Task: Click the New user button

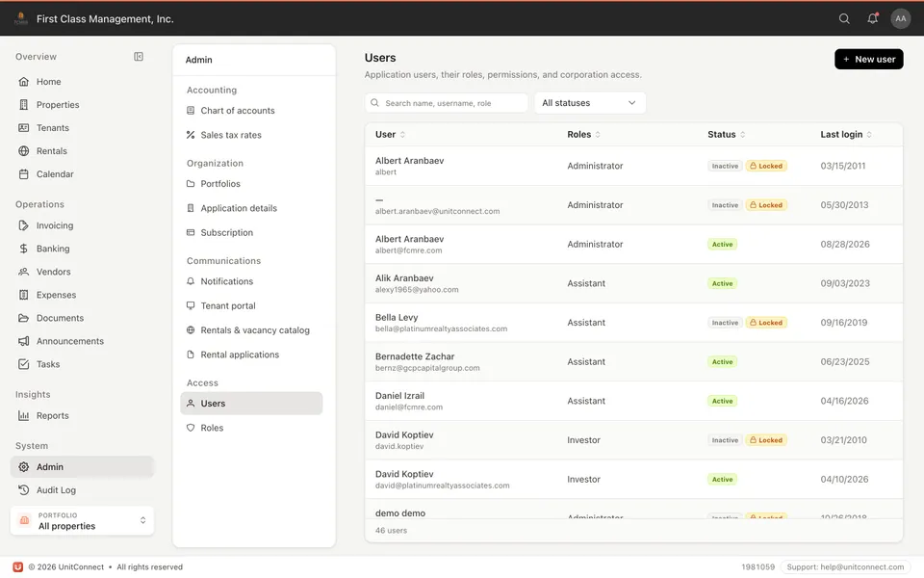Action: pos(868,59)
